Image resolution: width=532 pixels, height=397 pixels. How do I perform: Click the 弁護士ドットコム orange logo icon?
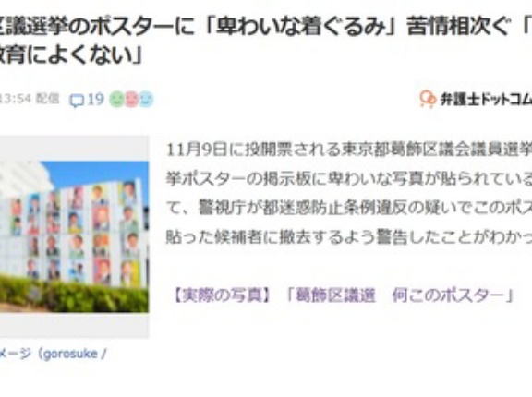428,100
